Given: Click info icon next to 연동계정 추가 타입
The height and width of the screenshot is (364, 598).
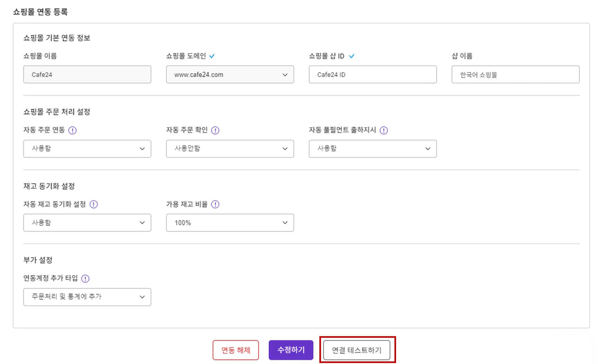Looking at the screenshot, I should click(85, 279).
